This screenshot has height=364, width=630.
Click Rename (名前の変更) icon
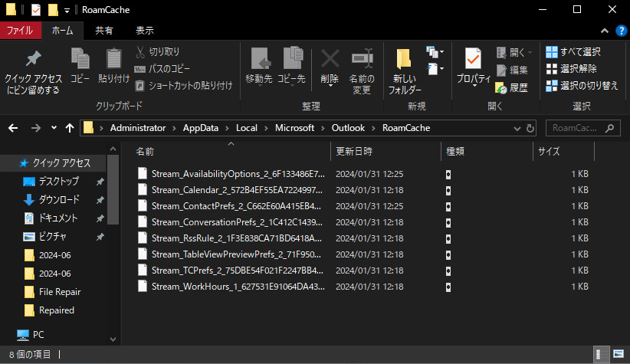(362, 71)
